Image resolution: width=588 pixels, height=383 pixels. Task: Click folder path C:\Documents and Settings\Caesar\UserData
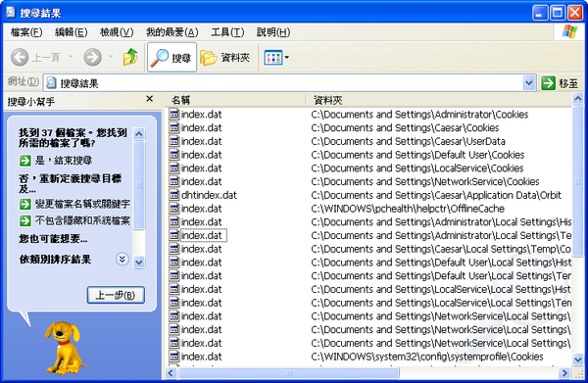[408, 141]
